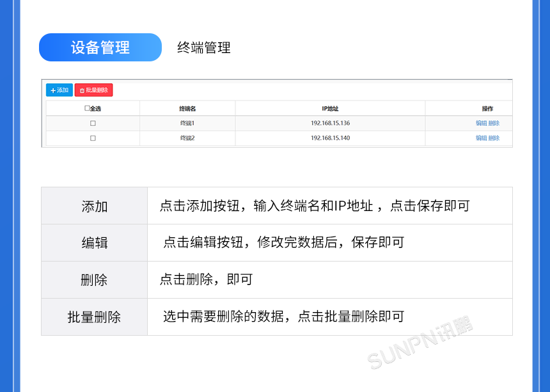Check the box for 终端1 row
Image resolution: width=550 pixels, height=392 pixels.
(93, 123)
